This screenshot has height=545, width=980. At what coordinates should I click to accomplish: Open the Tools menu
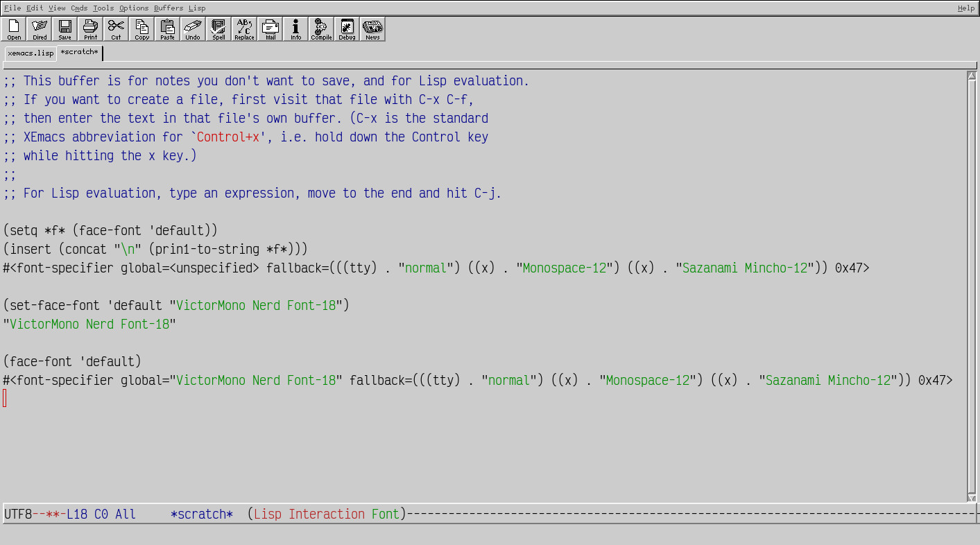(103, 8)
